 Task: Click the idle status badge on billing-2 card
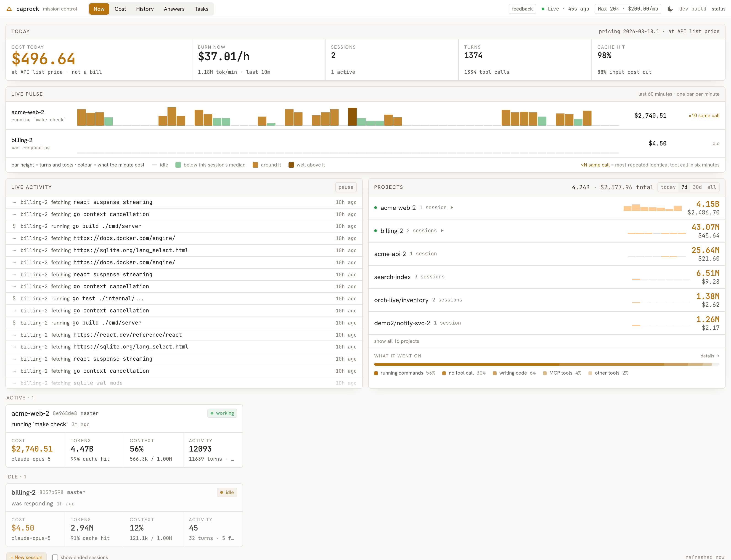click(227, 492)
